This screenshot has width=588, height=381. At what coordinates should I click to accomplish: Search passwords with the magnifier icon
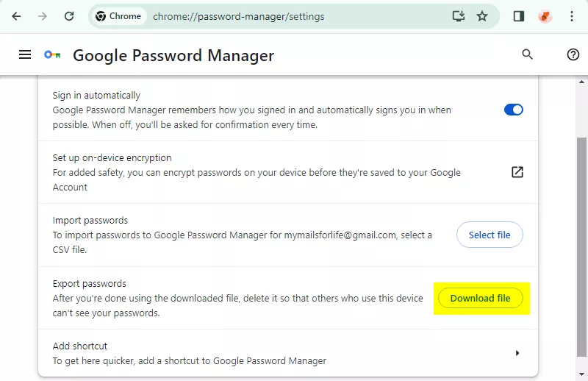pyautogui.click(x=527, y=54)
